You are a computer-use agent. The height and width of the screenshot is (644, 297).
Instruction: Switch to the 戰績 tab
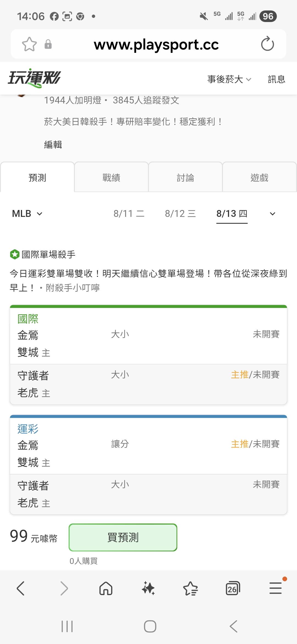click(x=111, y=177)
